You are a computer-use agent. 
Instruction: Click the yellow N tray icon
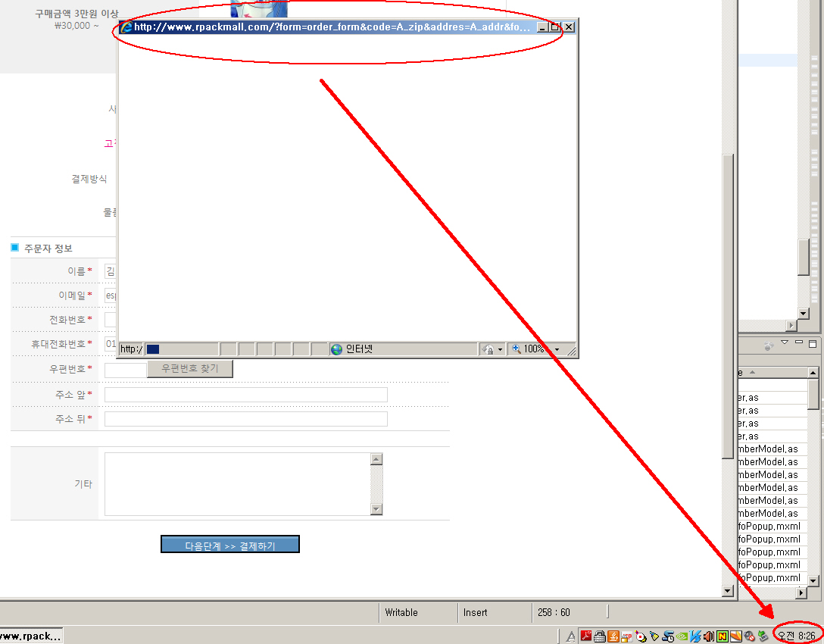pyautogui.click(x=723, y=636)
